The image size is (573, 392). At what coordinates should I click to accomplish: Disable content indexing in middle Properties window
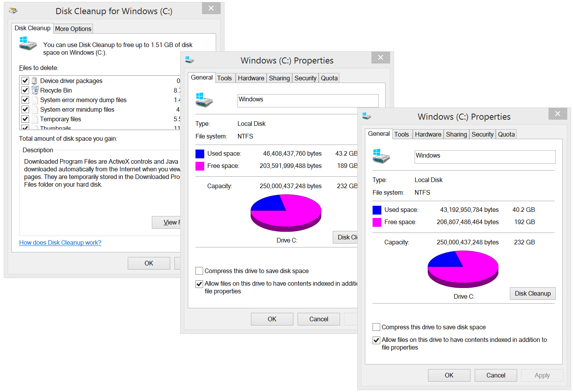tap(199, 284)
